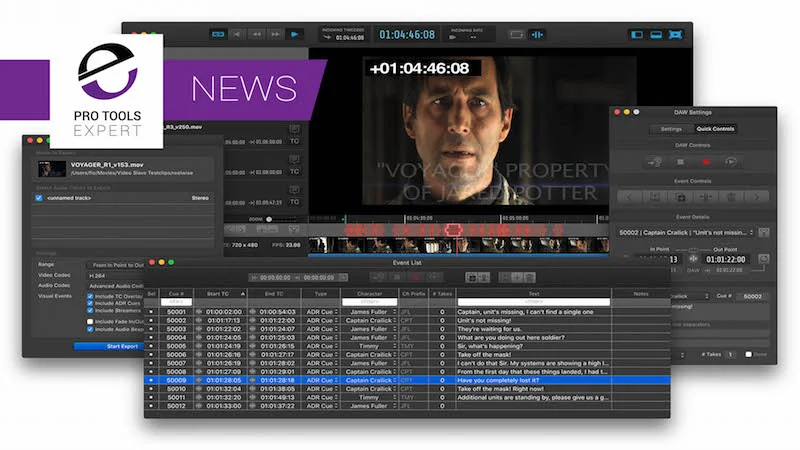This screenshot has height=450, width=800.
Task: Click the red record button in Event List toolbar
Action: coord(416,277)
